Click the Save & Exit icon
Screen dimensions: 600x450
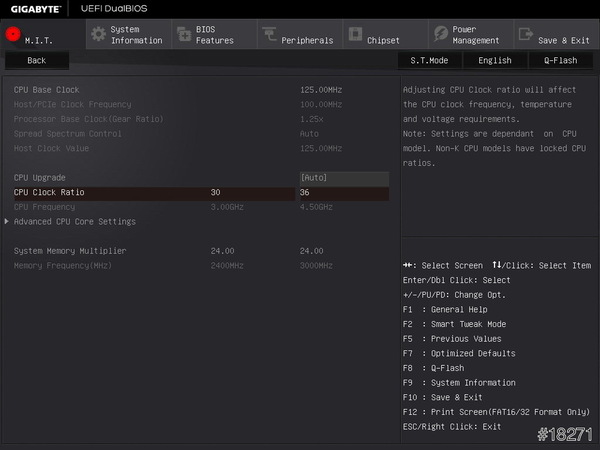coord(526,35)
